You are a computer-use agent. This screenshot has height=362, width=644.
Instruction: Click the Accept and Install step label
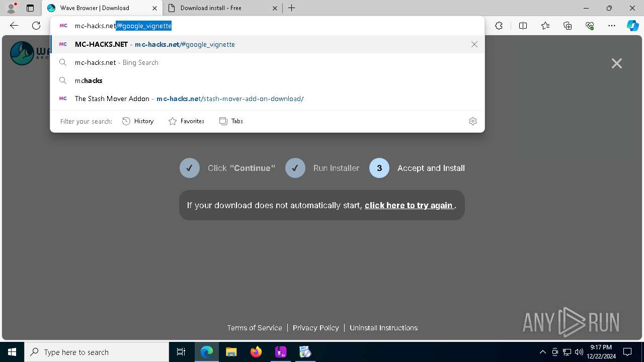pyautogui.click(x=431, y=168)
